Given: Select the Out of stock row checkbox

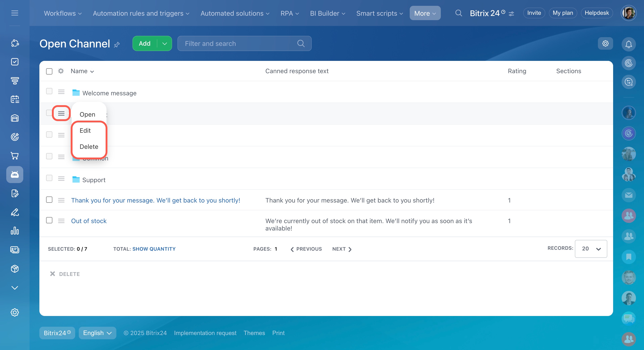Looking at the screenshot, I should (x=49, y=220).
